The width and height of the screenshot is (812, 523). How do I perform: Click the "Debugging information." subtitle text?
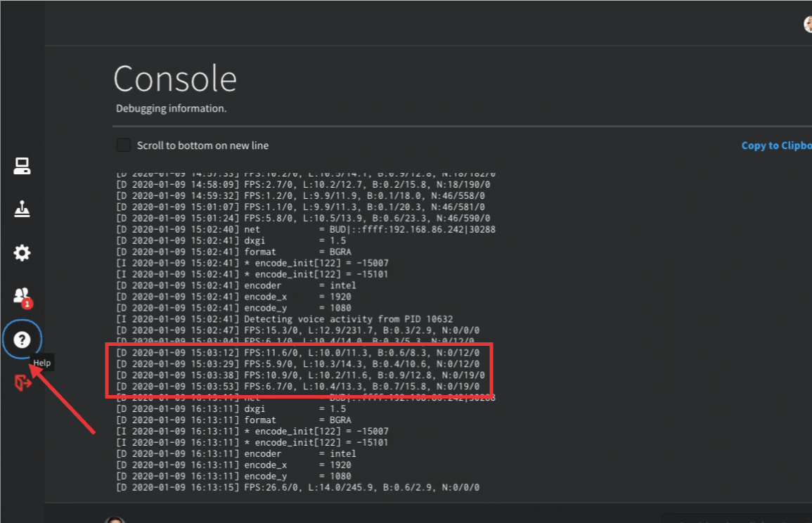(x=171, y=109)
